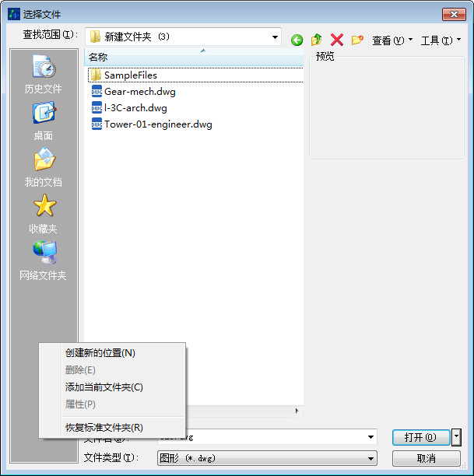474x476 pixels.
Task: Go up one folder level icon
Action: (316, 40)
